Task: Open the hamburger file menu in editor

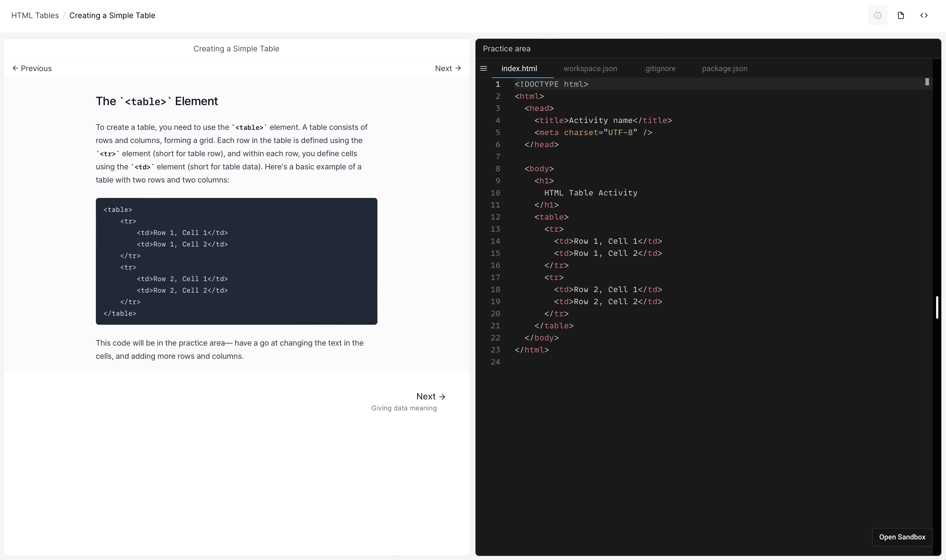Action: point(483,68)
